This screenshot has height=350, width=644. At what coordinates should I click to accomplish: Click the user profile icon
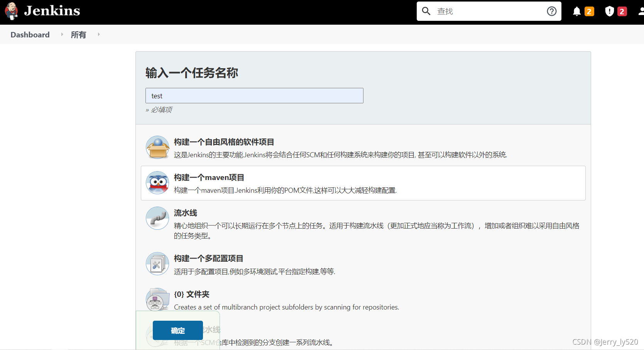pyautogui.click(x=641, y=11)
